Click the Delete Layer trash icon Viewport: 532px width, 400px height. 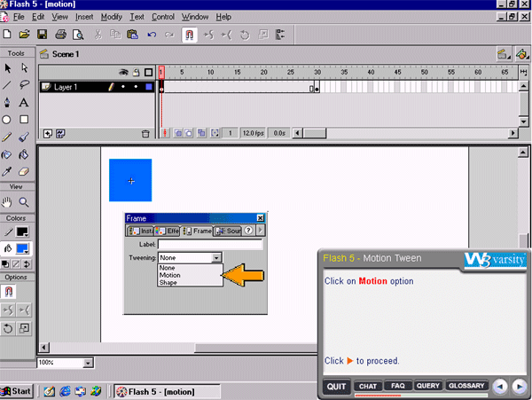click(x=145, y=133)
